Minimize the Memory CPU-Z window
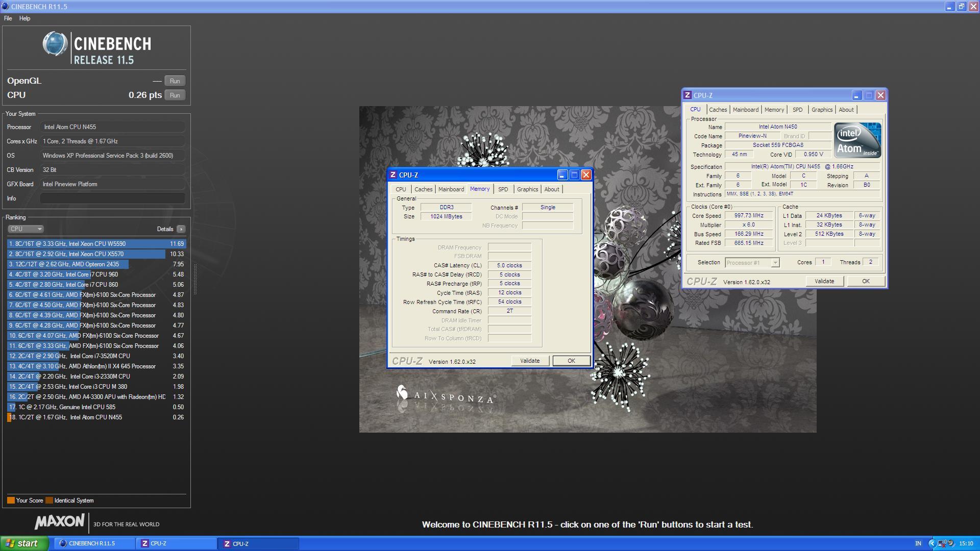This screenshot has height=551, width=980. click(x=562, y=175)
